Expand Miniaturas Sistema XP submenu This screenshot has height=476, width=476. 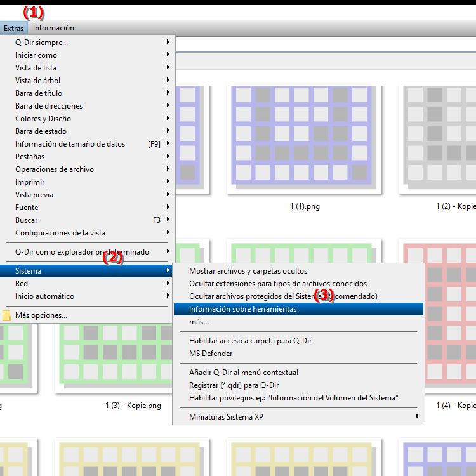pyautogui.click(x=298, y=417)
